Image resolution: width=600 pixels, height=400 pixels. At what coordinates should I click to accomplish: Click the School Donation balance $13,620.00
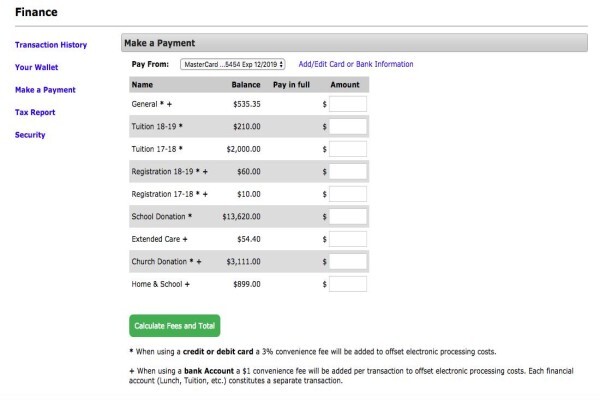[x=241, y=217]
